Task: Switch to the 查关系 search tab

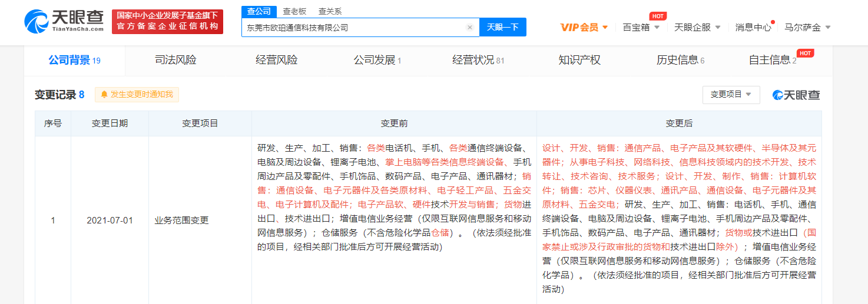Action: click(x=330, y=11)
